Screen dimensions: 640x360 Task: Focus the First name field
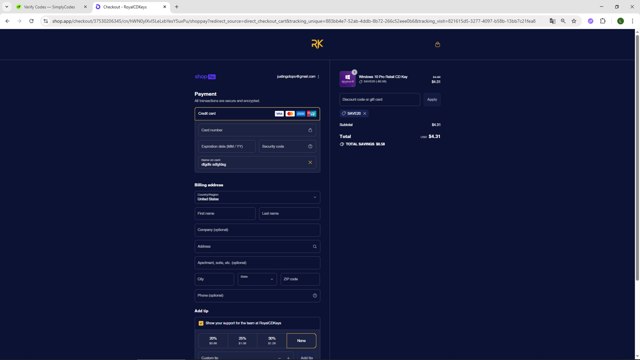[x=225, y=213]
